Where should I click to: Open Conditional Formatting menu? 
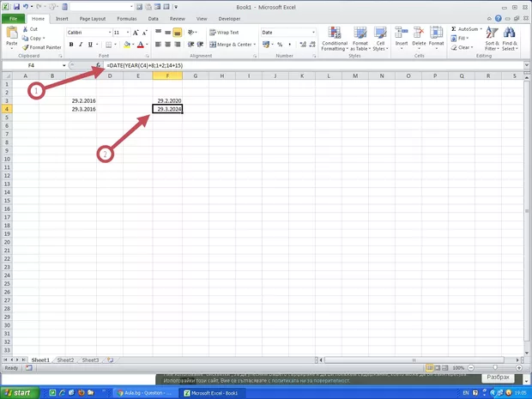coord(335,39)
